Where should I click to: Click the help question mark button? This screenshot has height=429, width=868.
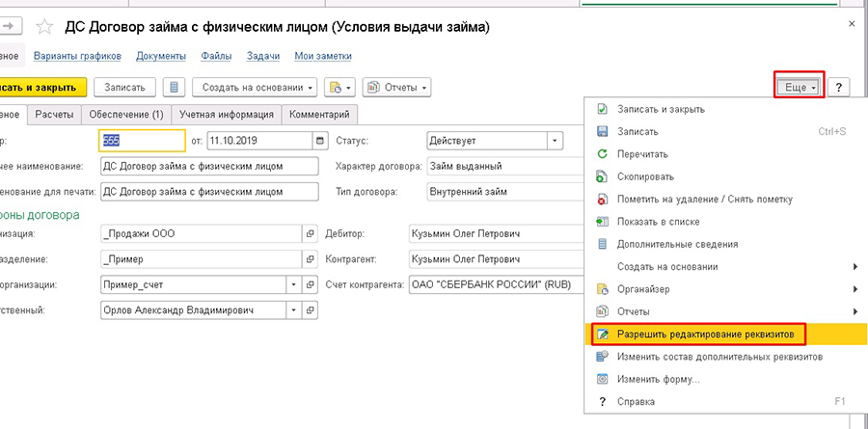840,88
